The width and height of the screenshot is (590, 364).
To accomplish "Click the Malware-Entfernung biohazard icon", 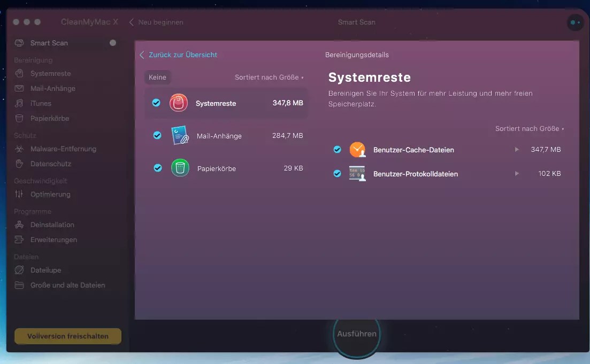I will [x=19, y=149].
